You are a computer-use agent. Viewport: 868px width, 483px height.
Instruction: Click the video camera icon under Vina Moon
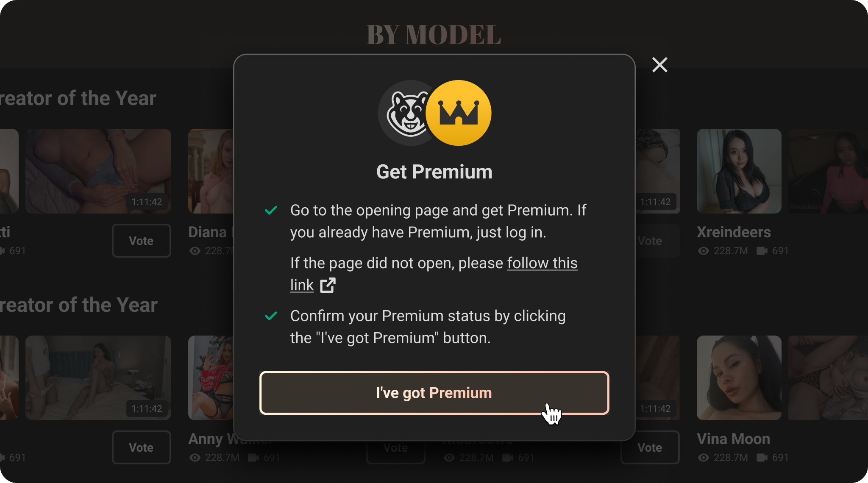(x=762, y=458)
